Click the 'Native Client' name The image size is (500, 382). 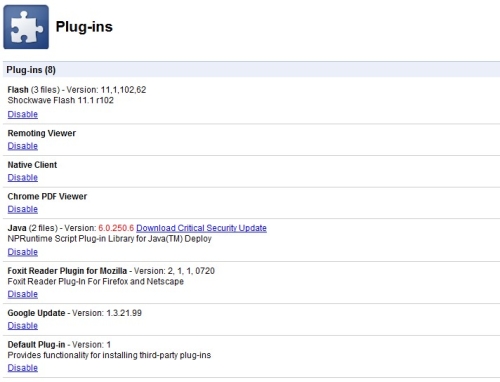tap(32, 165)
